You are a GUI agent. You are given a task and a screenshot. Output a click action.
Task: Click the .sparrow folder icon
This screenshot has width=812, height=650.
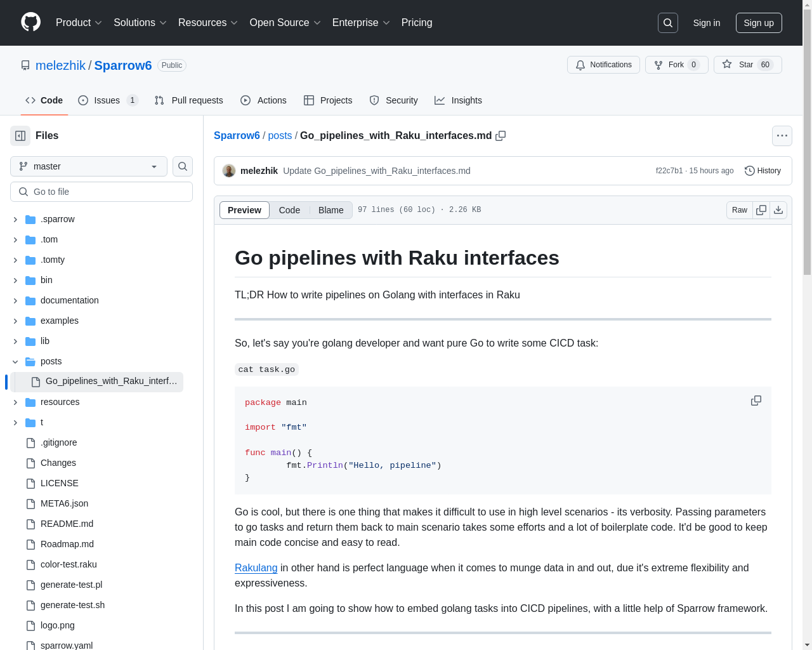tap(30, 220)
